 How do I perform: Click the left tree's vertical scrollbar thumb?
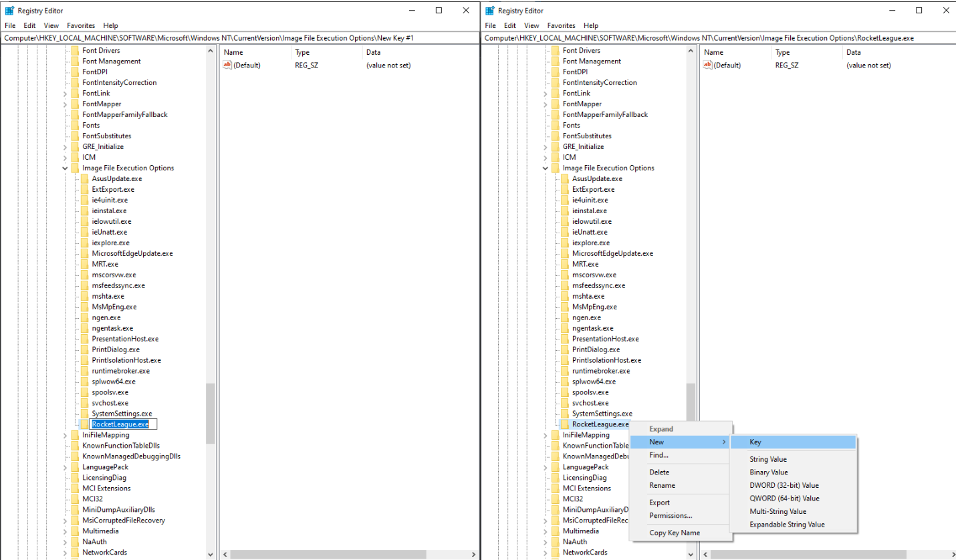(x=211, y=413)
